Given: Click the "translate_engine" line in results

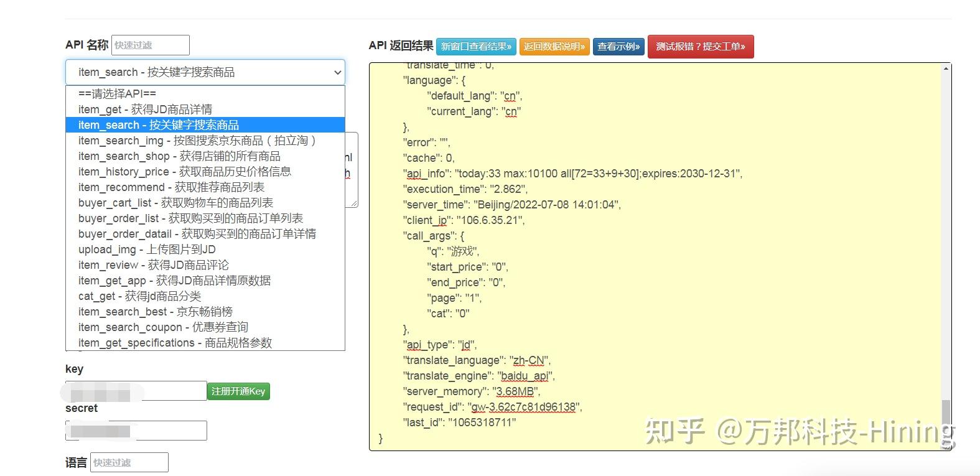Looking at the screenshot, I should coord(478,376).
